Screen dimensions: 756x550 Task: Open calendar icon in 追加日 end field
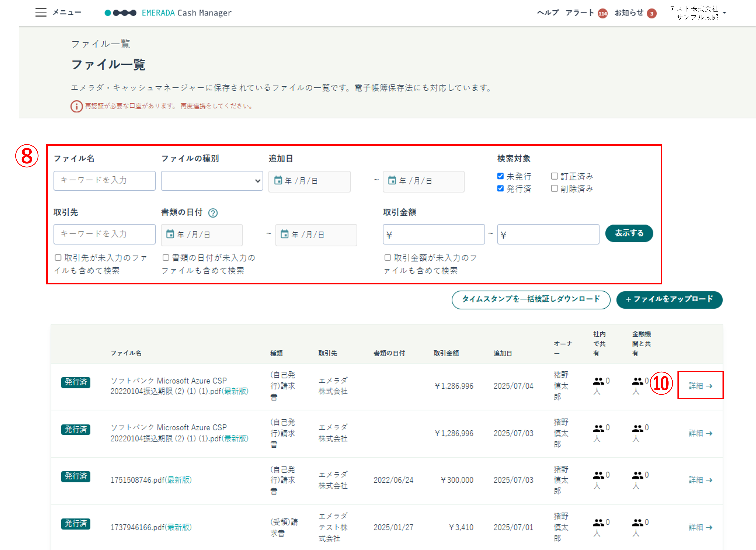392,180
